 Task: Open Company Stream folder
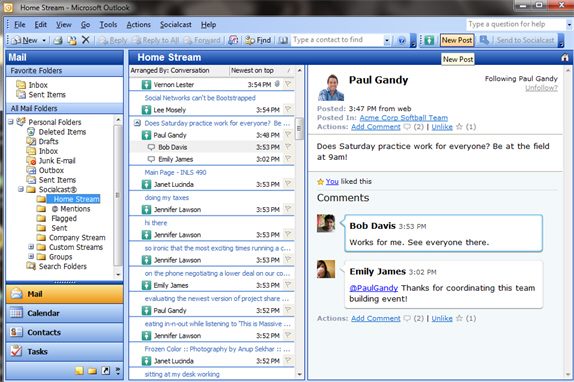[77, 237]
